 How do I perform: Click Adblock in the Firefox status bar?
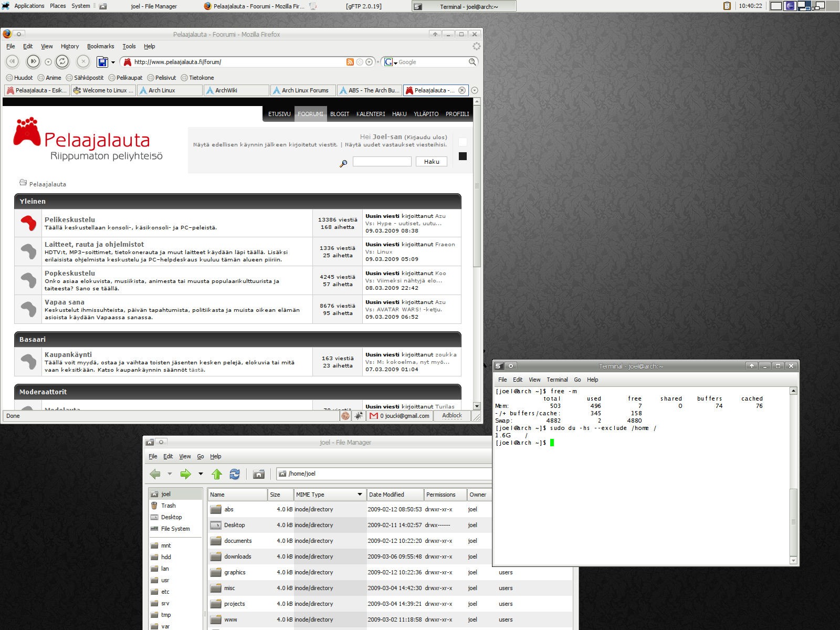tap(452, 415)
